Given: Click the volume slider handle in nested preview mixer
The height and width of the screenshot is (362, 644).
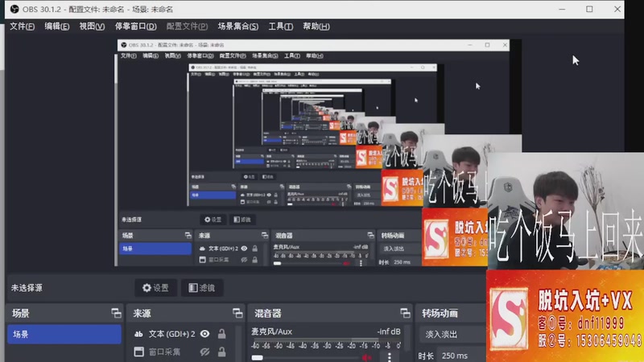Looking at the screenshot, I should [277, 263].
